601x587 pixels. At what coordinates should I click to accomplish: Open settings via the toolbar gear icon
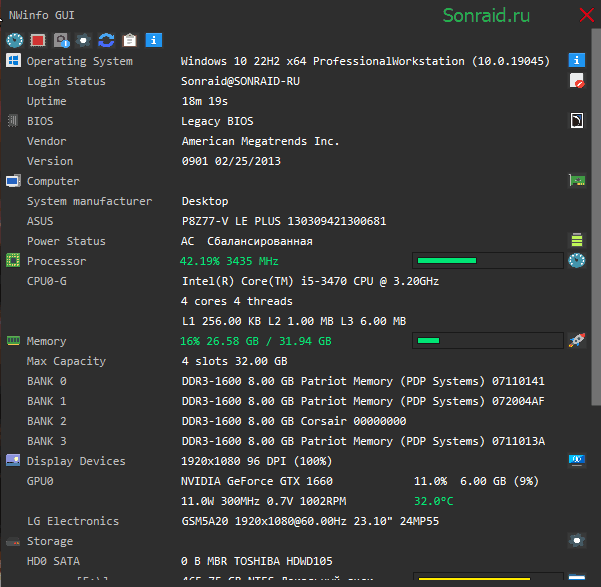click(83, 40)
